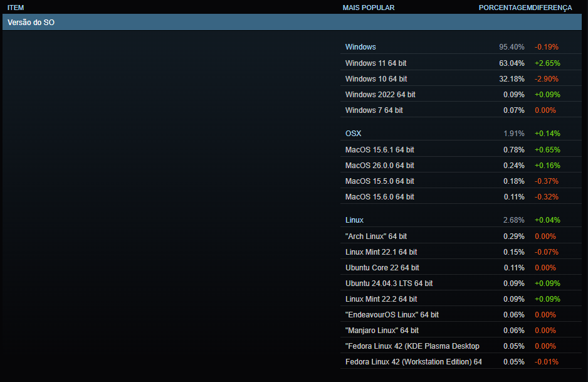Select the Windows 7 64 bit row
Screen dimensions: 588x382
[x=374, y=110]
